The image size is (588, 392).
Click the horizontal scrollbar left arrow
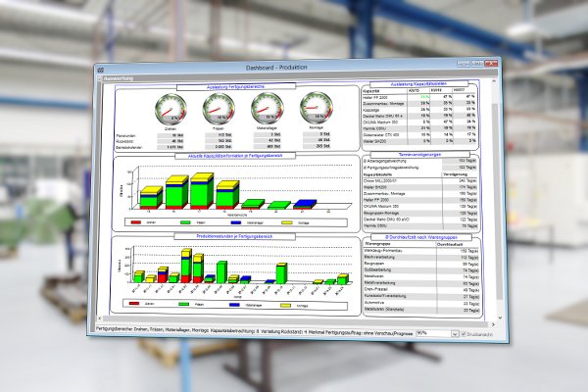[100, 318]
